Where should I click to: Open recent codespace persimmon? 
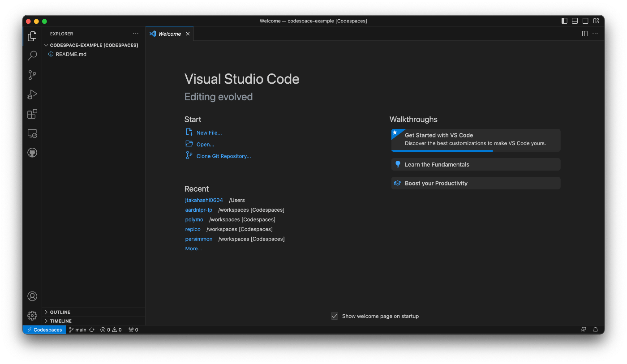coord(199,239)
